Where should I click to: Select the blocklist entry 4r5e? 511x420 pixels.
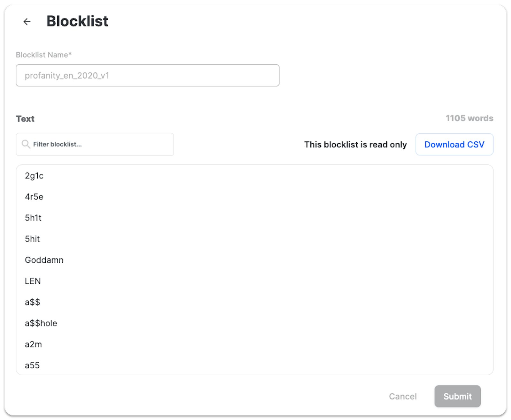34,197
